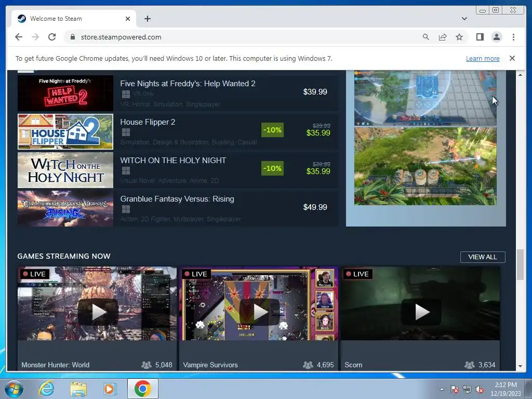Click the $39.99 price

315,92
